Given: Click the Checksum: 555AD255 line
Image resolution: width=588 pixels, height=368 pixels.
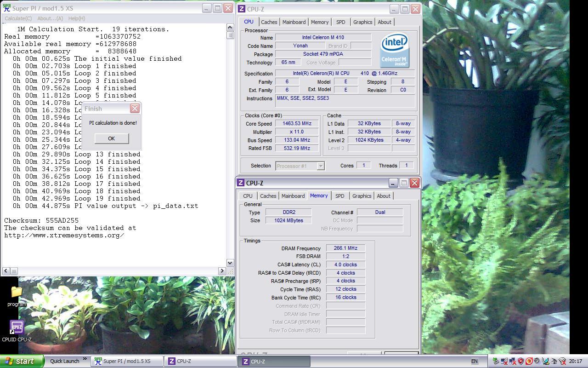Looking at the screenshot, I should (x=41, y=220).
